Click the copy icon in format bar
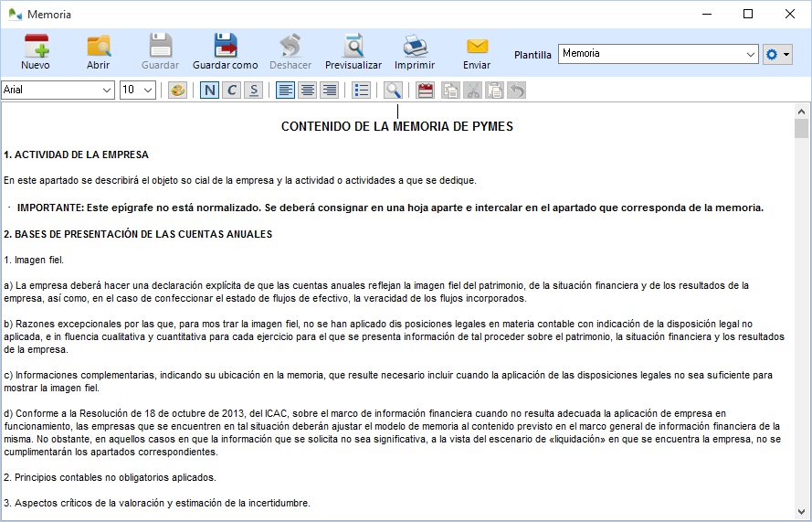This screenshot has width=812, height=522. coord(450,91)
